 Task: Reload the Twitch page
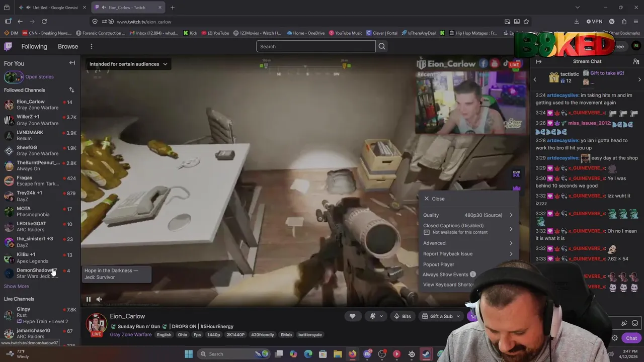click(44, 22)
